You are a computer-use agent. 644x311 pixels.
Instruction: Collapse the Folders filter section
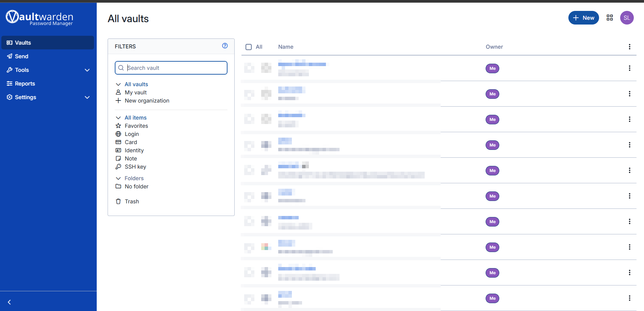(x=118, y=178)
